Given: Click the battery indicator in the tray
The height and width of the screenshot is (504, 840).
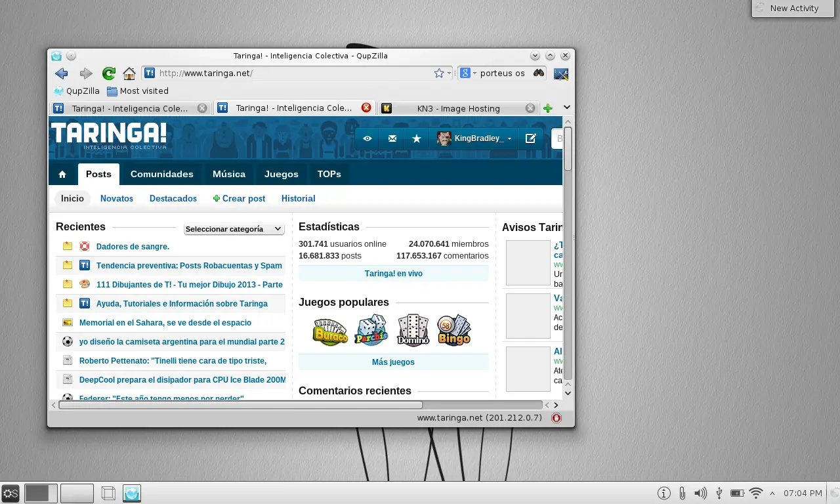Looking at the screenshot, I should click(x=738, y=493).
